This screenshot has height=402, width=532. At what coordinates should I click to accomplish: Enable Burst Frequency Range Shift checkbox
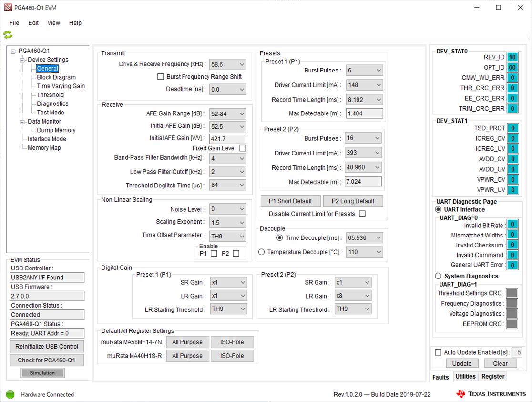[x=161, y=77]
